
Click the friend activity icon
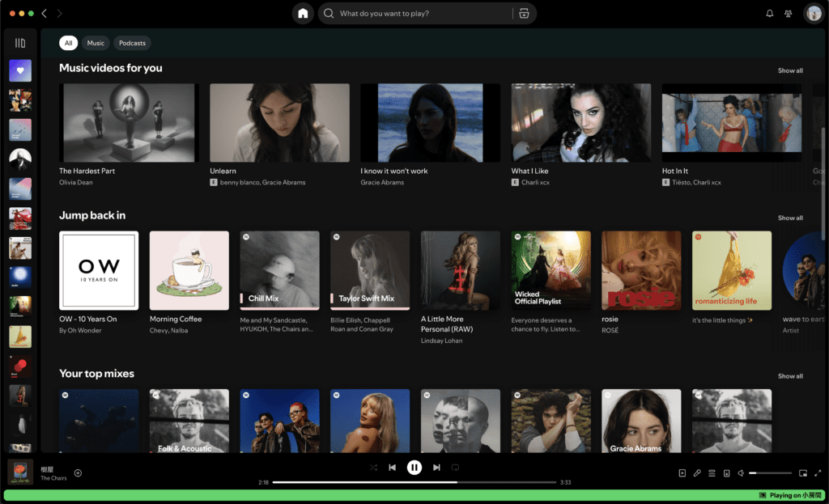click(x=787, y=13)
